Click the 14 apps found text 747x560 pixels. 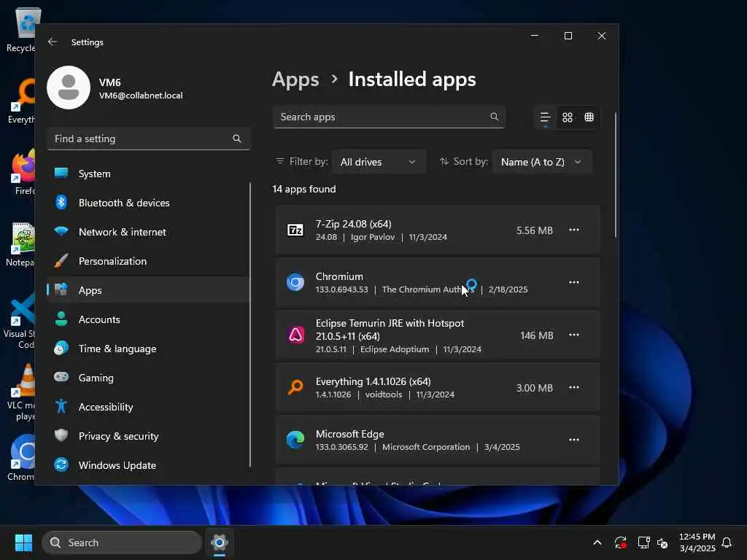click(x=304, y=189)
